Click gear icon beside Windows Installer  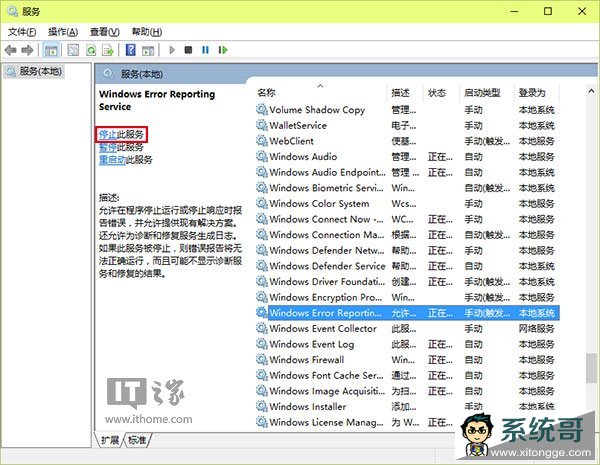(262, 406)
